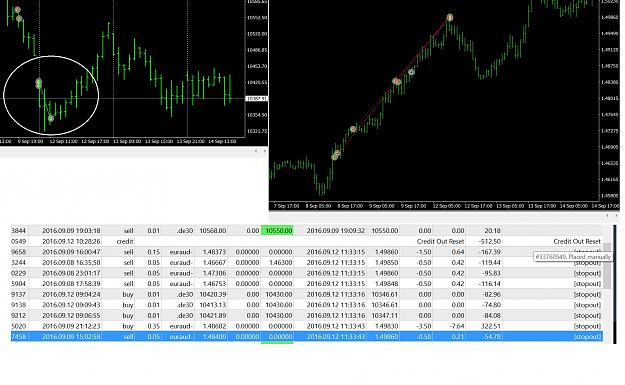Click open time 2016.09.08 16:35:50
This screenshot has width=625, height=385.
click(x=71, y=263)
